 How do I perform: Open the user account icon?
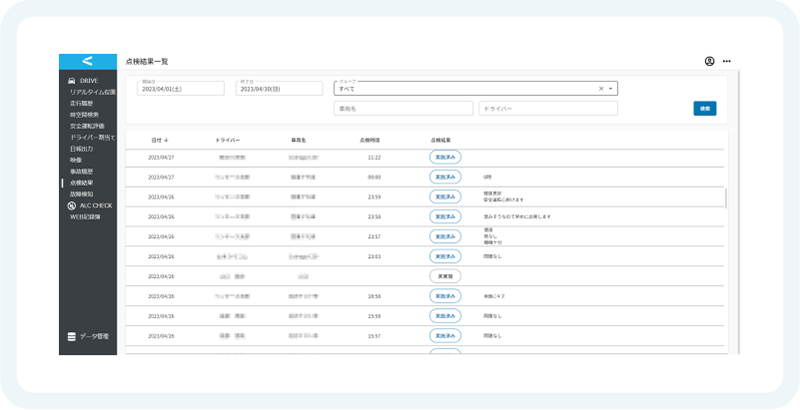pyautogui.click(x=709, y=61)
